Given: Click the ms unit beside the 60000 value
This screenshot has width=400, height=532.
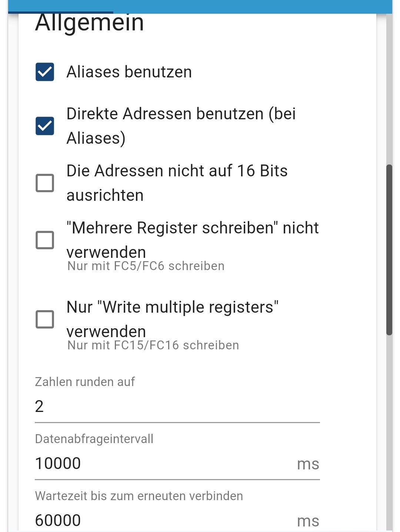Looking at the screenshot, I should [x=308, y=521].
